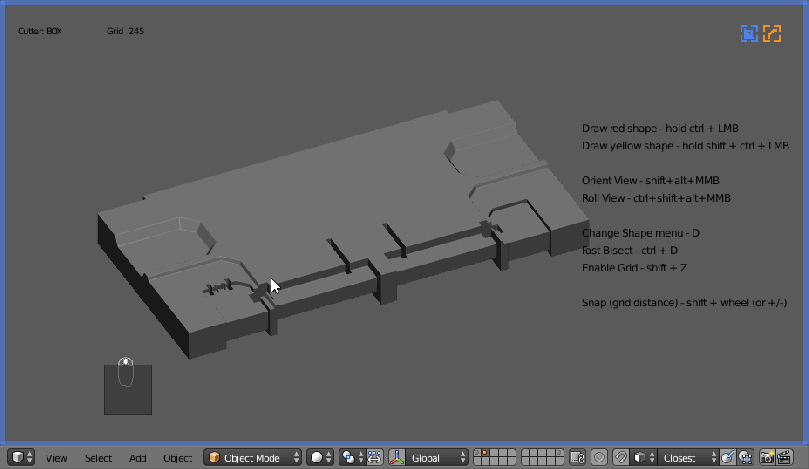Open the Object Mode dropdown
The width and height of the screenshot is (809, 469).
click(x=254, y=457)
